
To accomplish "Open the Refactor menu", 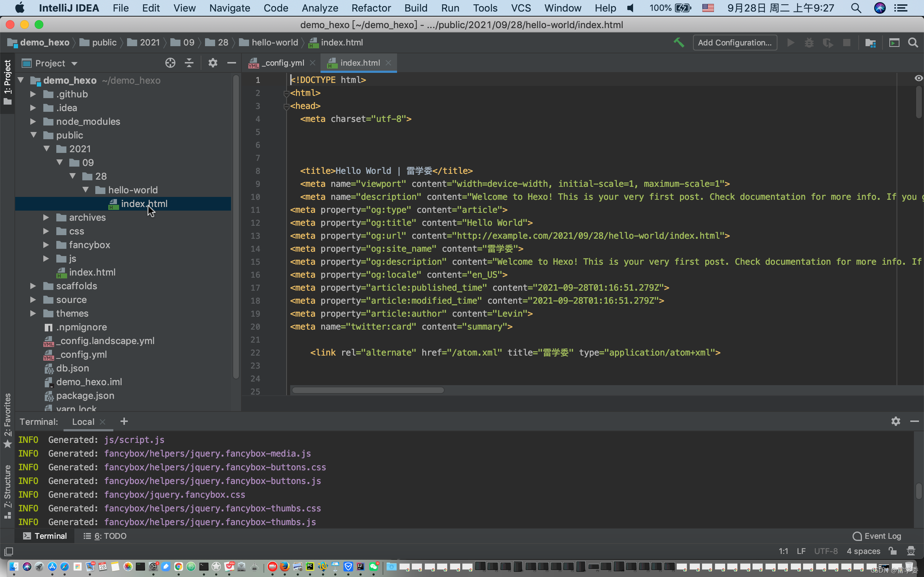I will pyautogui.click(x=371, y=8).
